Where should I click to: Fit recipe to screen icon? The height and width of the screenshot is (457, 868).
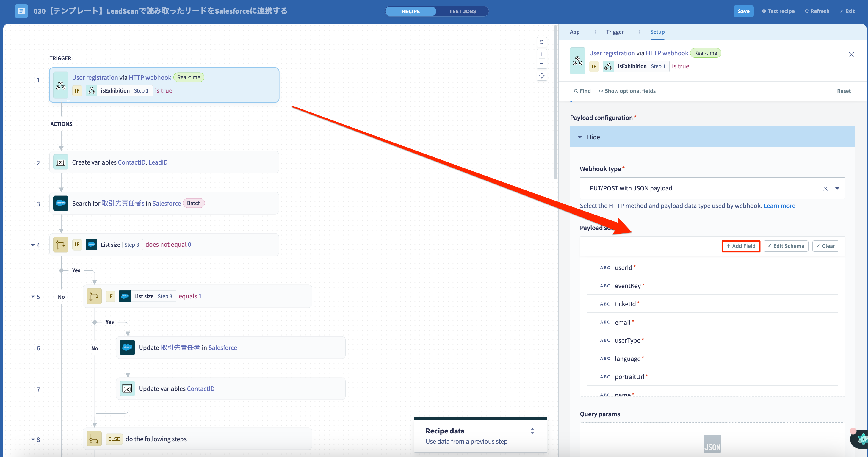click(541, 76)
